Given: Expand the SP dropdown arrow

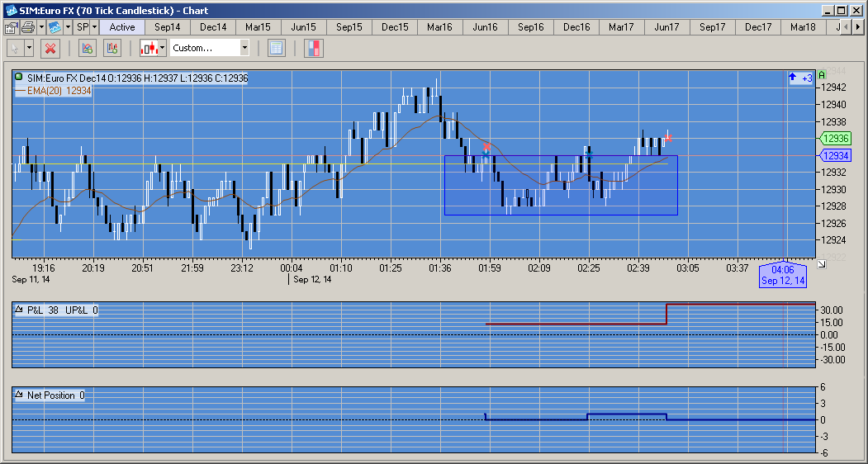Looking at the screenshot, I should coord(95,27).
